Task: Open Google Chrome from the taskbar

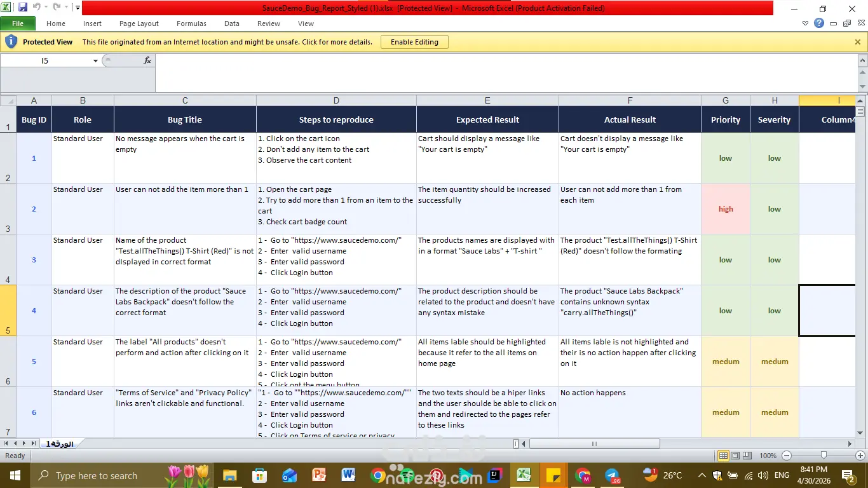Action: (378, 475)
